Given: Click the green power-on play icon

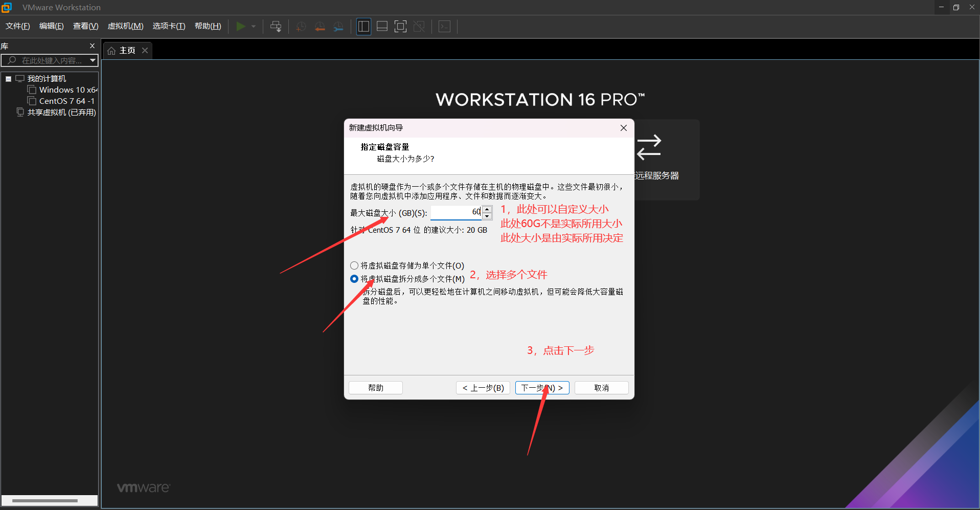Looking at the screenshot, I should coord(241,27).
